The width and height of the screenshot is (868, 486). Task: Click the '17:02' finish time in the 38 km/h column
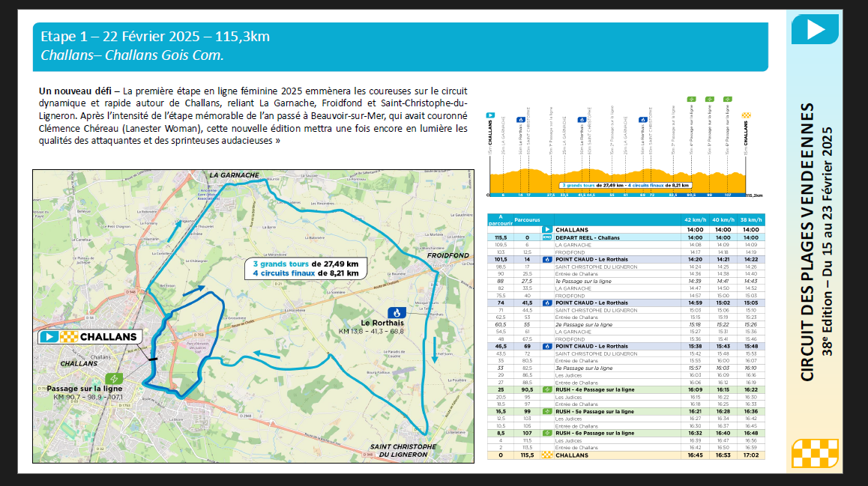click(751, 455)
